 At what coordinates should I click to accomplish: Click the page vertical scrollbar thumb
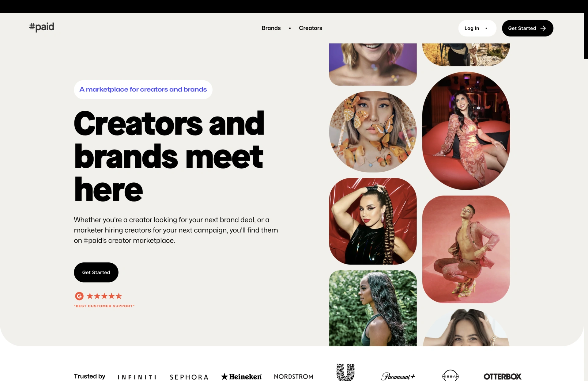pos(586,29)
